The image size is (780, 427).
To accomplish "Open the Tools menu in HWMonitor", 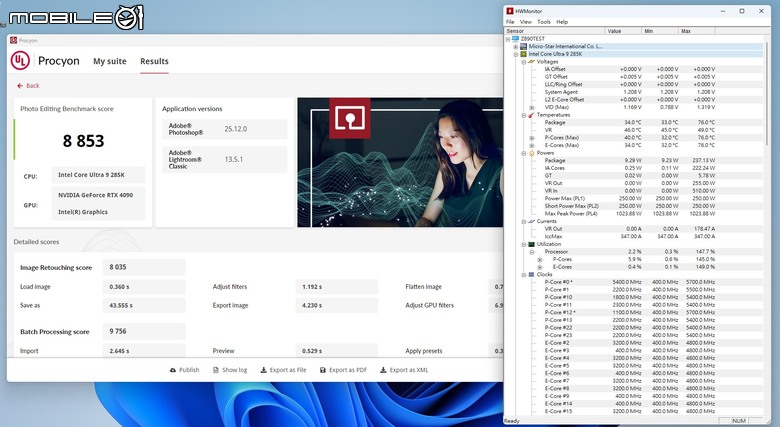I will (x=544, y=22).
